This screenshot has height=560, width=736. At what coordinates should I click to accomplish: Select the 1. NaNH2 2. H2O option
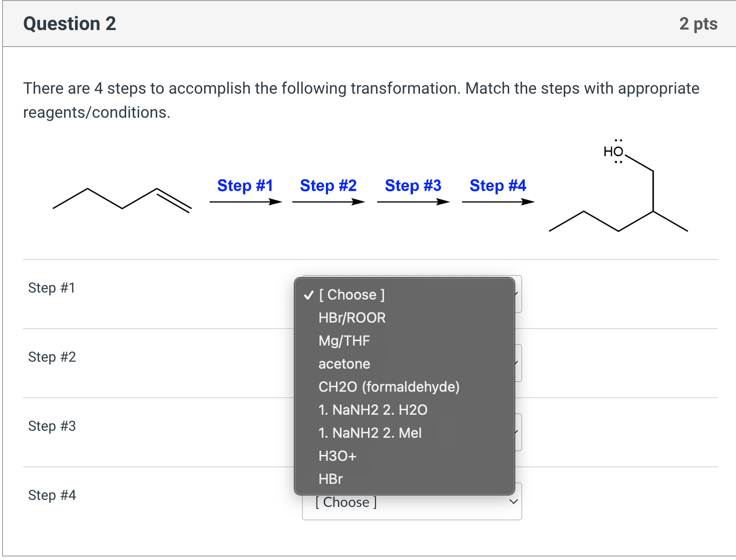373,410
